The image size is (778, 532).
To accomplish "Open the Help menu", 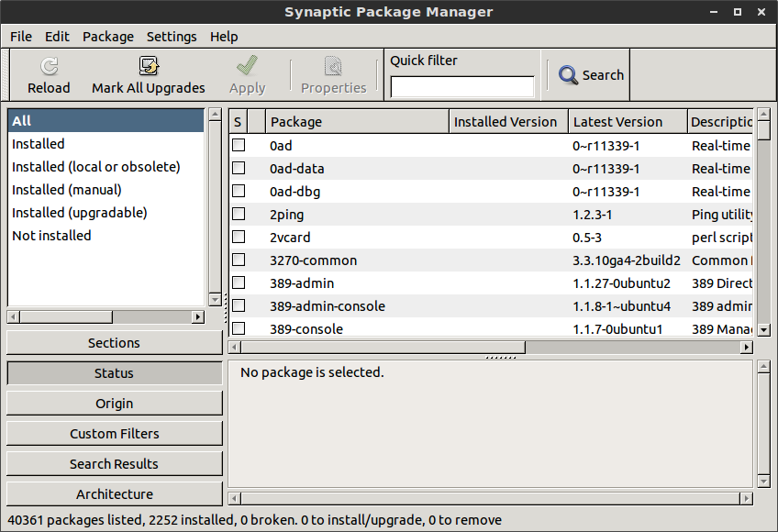I will pyautogui.click(x=224, y=37).
